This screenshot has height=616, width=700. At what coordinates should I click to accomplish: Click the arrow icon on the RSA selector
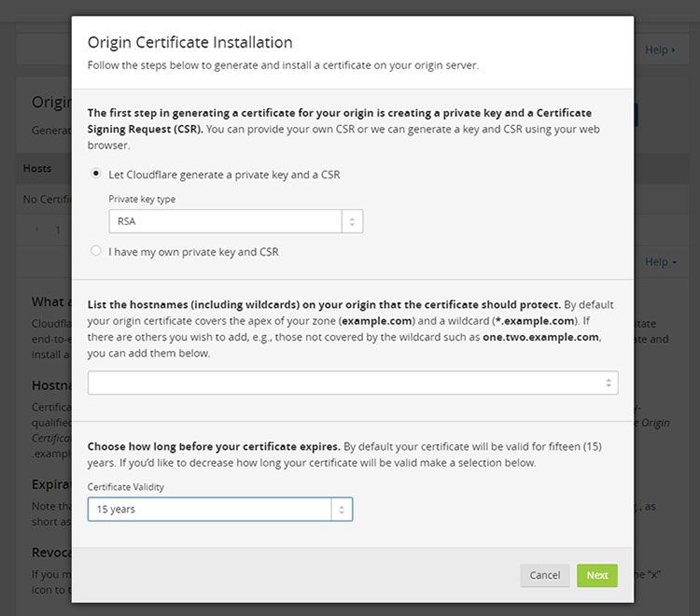[x=352, y=221]
